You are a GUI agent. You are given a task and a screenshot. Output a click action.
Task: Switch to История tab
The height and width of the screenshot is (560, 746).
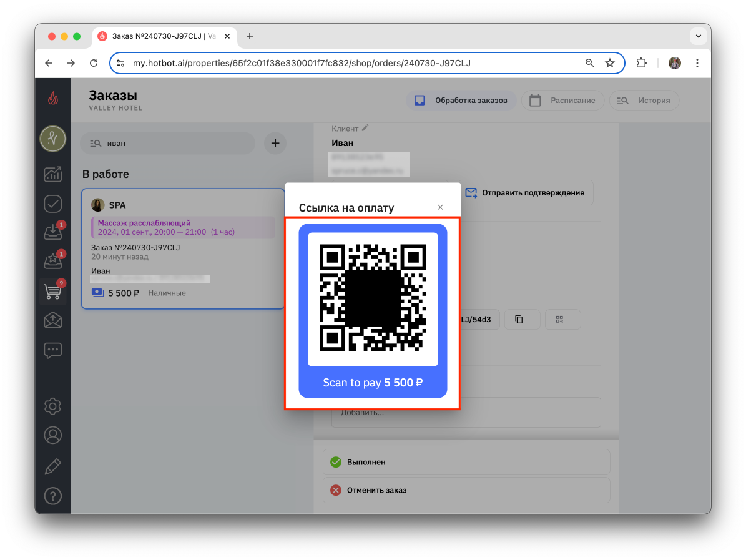coord(644,101)
